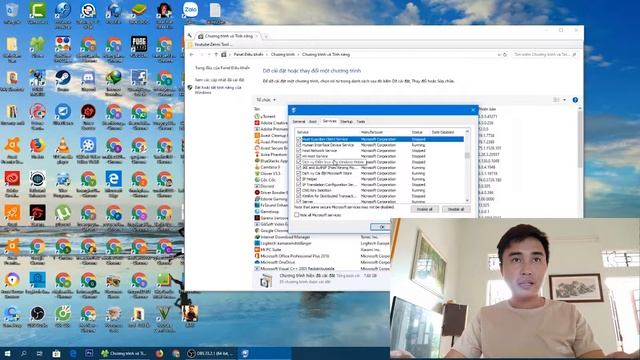The width and height of the screenshot is (640, 360).
Task: Open the Zalo desktop shortcut
Action: 190,11
